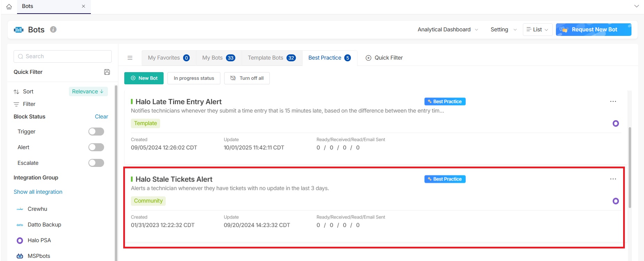Screen dimensions: 644x261
Task: Open more options for Halo Stale Tickets Alert
Action: (613, 179)
